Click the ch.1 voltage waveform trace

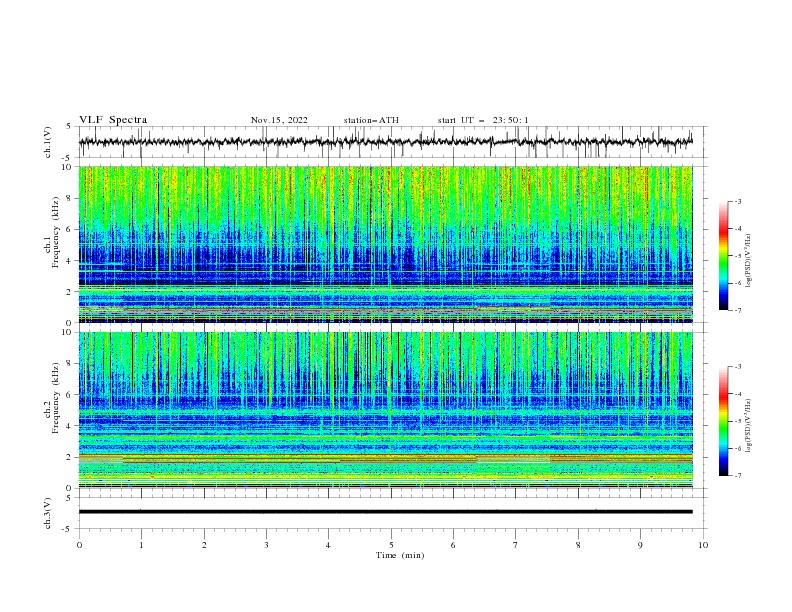[385, 142]
